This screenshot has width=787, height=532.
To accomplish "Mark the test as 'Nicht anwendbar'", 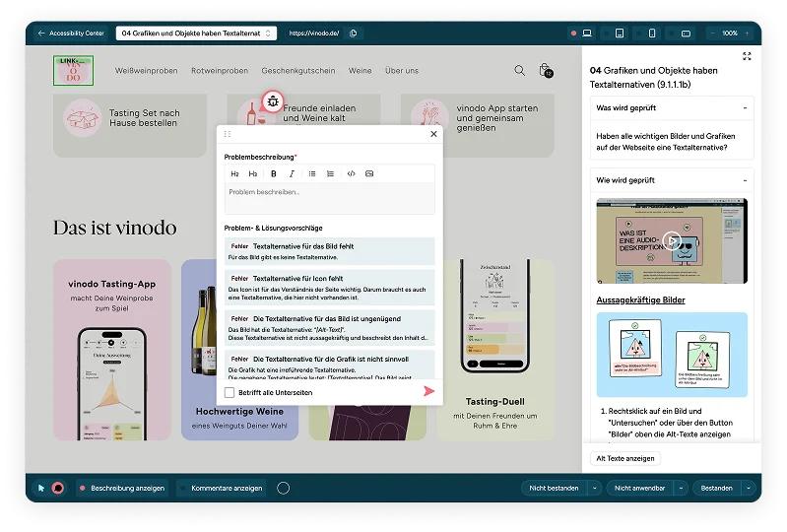I will pyautogui.click(x=639, y=488).
